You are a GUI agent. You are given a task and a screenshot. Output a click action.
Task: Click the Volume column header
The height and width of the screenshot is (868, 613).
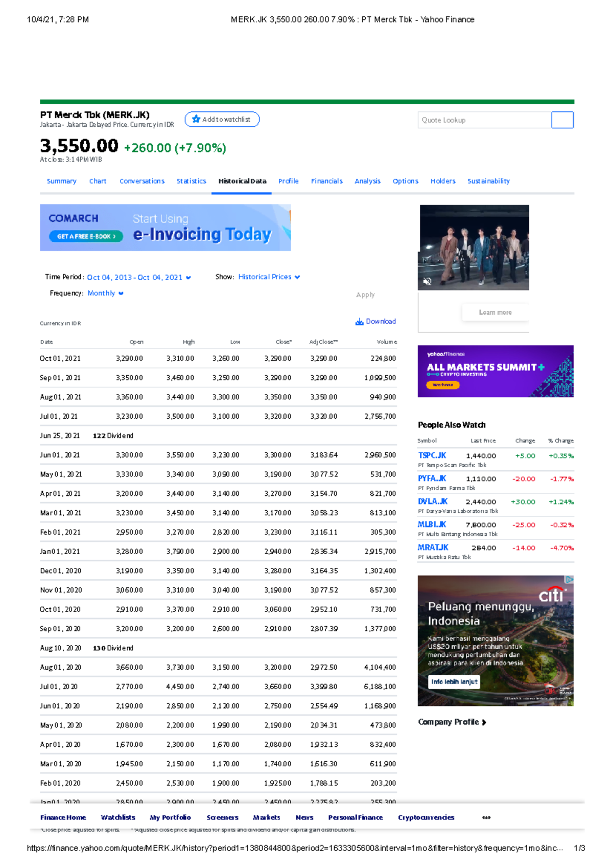coord(387,341)
